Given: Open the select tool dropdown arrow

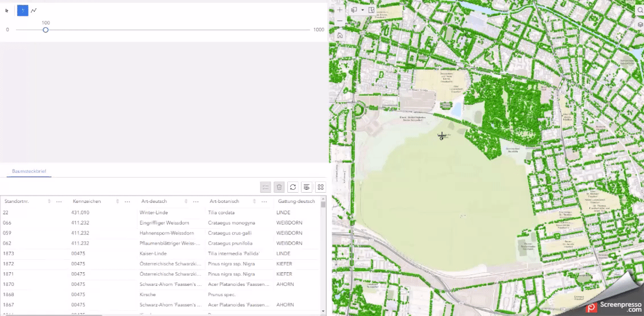Looking at the screenshot, I should pyautogui.click(x=362, y=10).
